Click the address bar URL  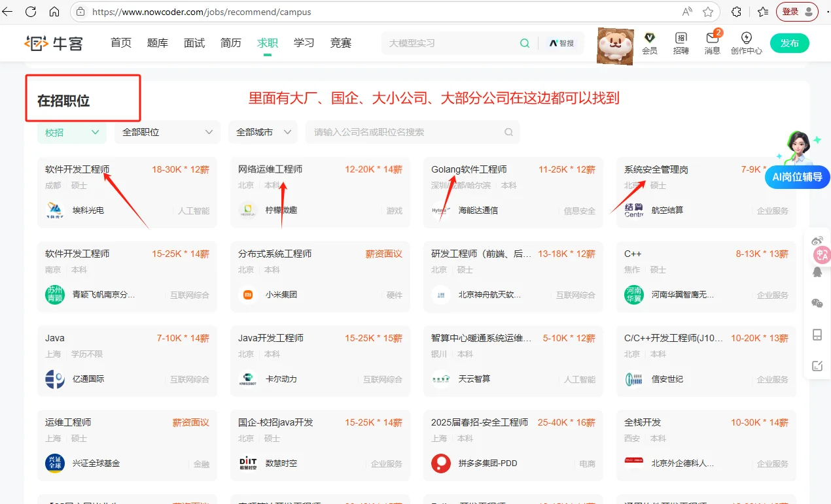coord(202,12)
